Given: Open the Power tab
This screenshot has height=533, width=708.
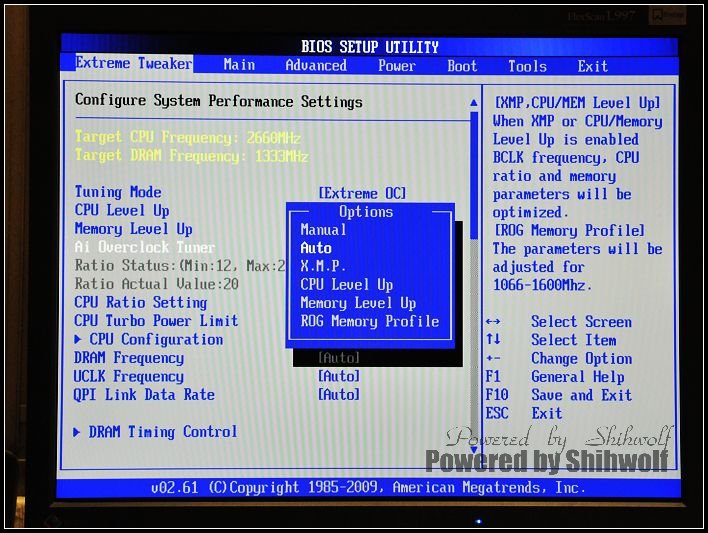Looking at the screenshot, I should pyautogui.click(x=396, y=66).
